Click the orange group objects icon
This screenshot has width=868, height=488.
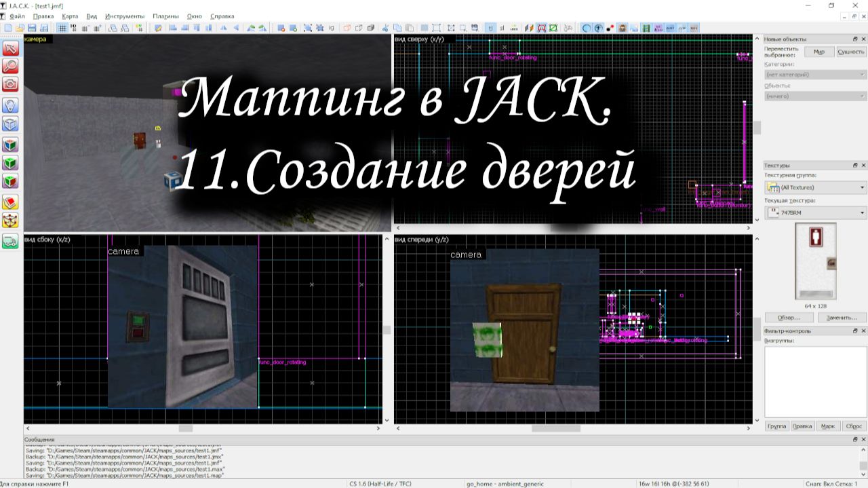347,28
